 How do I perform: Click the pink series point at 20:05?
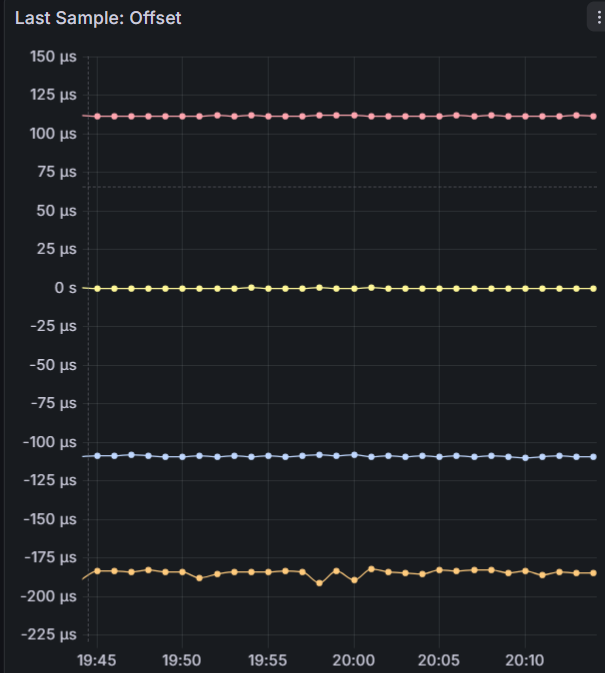point(439,116)
